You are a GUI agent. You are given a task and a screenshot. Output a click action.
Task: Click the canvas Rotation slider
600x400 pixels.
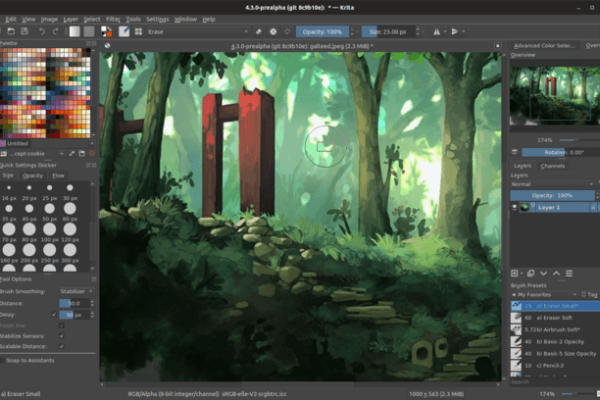(x=561, y=152)
